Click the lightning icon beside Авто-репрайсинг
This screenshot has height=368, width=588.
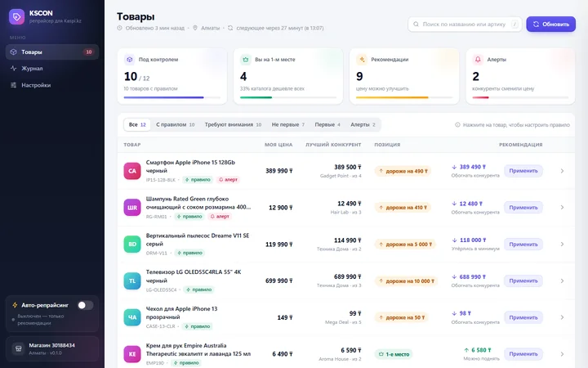(15, 305)
